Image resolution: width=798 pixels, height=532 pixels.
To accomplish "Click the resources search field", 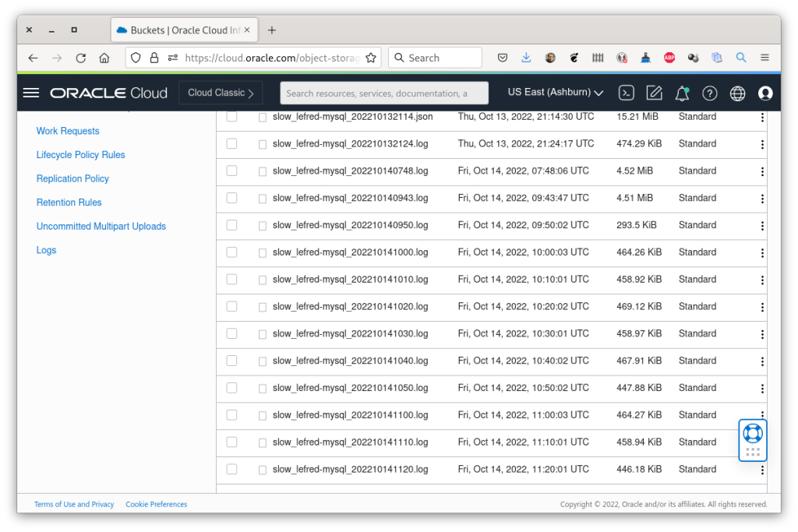I will 383,92.
